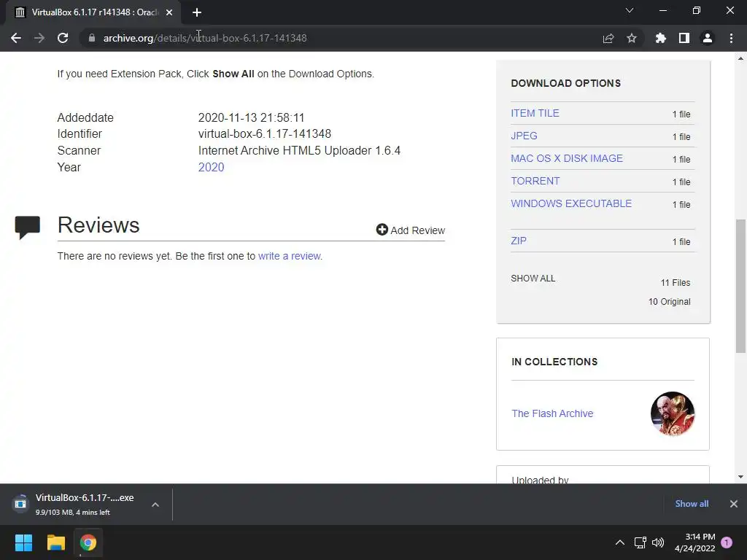The height and width of the screenshot is (560, 747).
Task: Click the browser forward arrow
Action: [39, 38]
